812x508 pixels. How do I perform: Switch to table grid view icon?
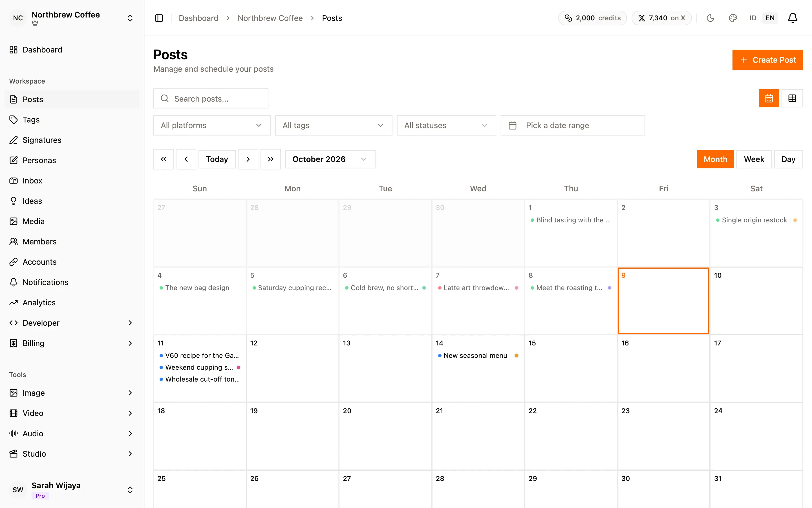tap(792, 98)
